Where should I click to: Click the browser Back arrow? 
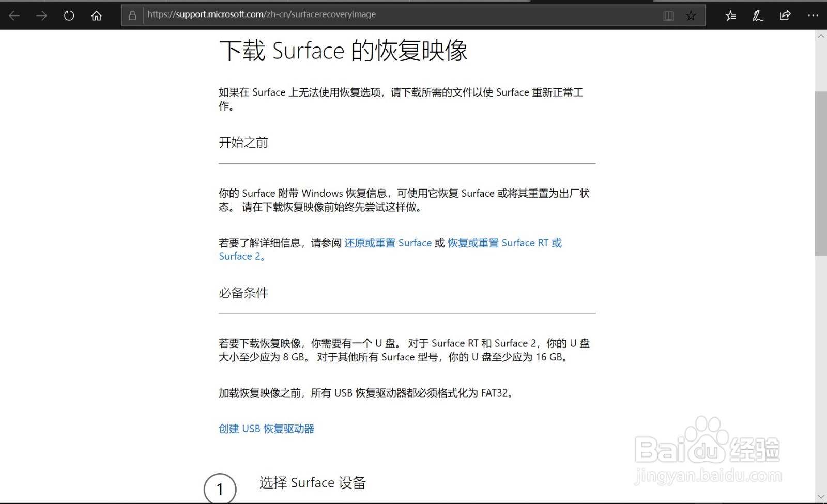[x=14, y=15]
